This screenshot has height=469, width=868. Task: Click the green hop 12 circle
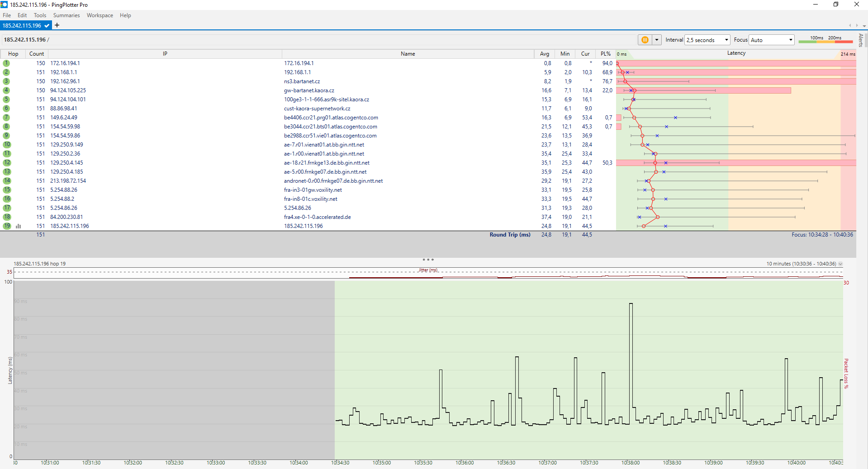tap(7, 163)
